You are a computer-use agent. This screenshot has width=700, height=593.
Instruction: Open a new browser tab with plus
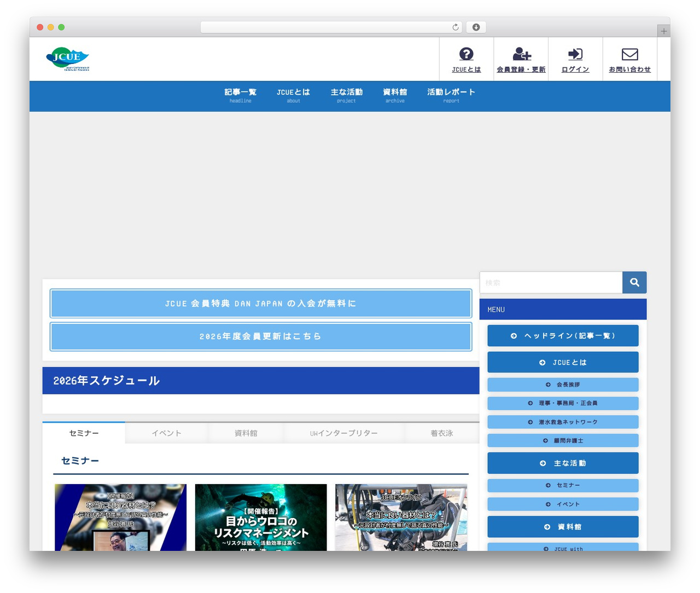click(x=664, y=31)
